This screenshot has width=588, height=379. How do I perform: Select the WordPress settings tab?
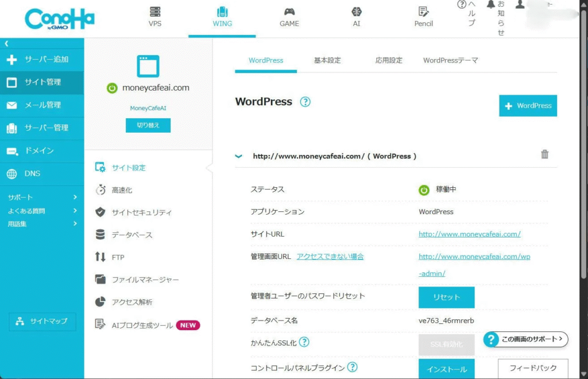click(x=266, y=60)
